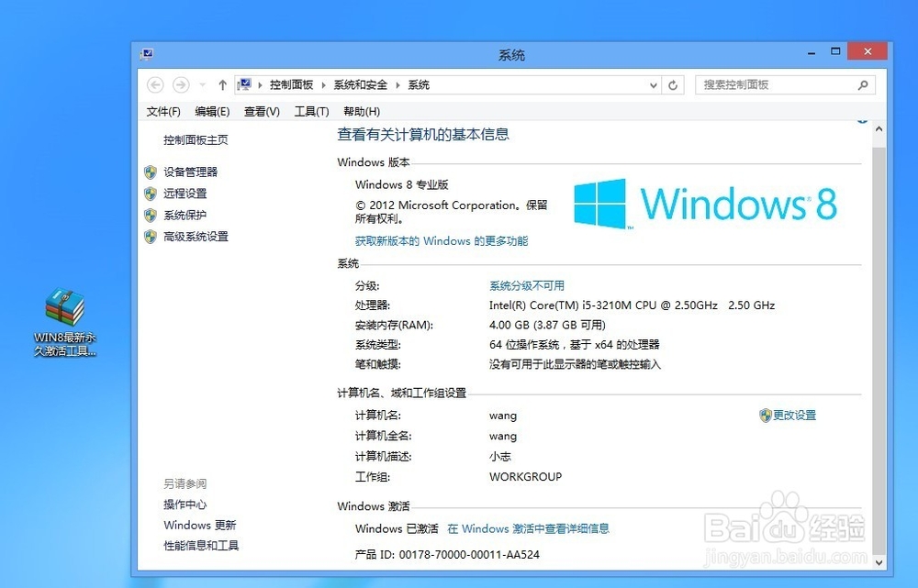The height and width of the screenshot is (588, 918).
Task: Open the 查看(V) menu
Action: pos(262,111)
